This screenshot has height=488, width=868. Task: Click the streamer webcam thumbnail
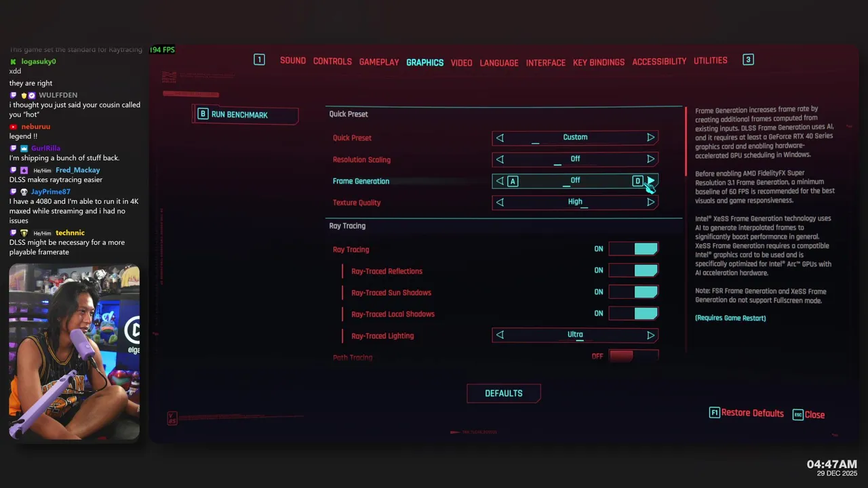74,352
